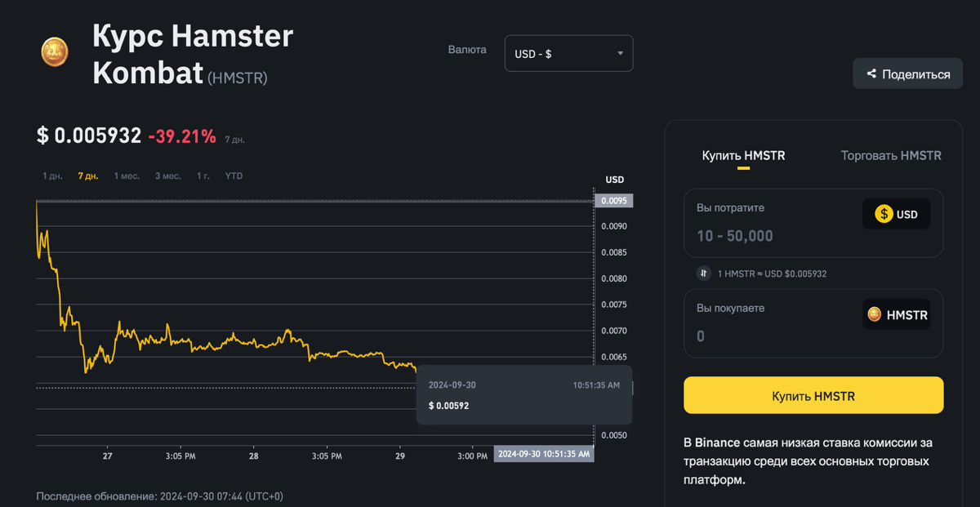This screenshot has width=980, height=507.
Task: Select the YTD chart range
Action: pyautogui.click(x=234, y=176)
